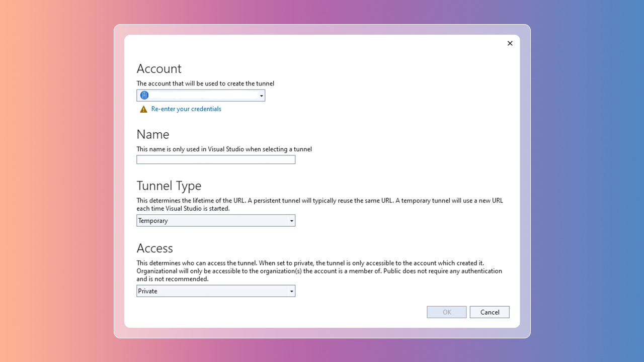Click the persistent tunnel URL lifetime description
Viewport: 644px width, 362px height.
point(319,204)
